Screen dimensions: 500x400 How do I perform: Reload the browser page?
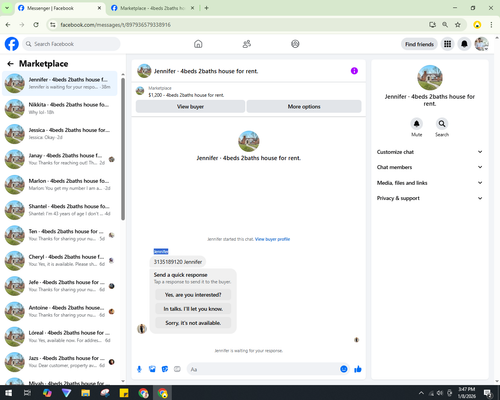pyautogui.click(x=36, y=25)
